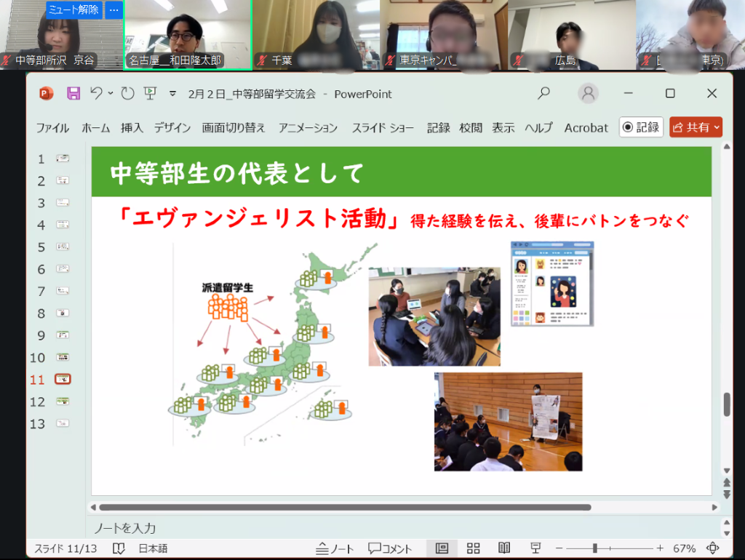Open the Search magnifier in the title bar
Screen dimensions: 745x560
543,94
